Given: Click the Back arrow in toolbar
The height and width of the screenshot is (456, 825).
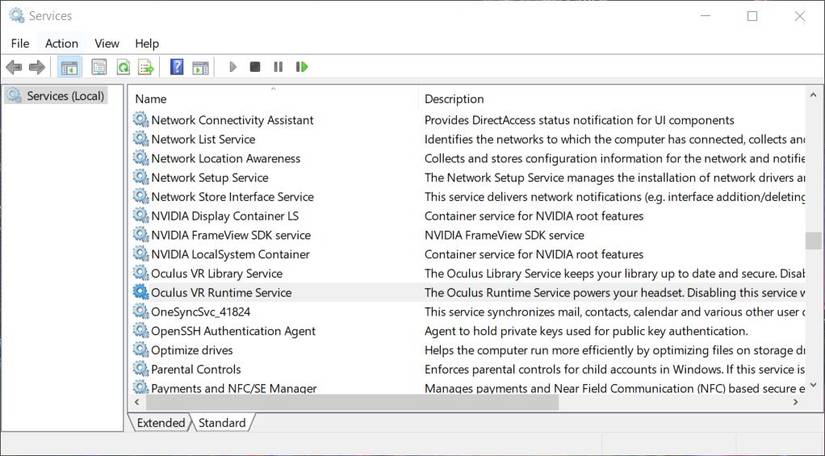Looking at the screenshot, I should tap(13, 67).
